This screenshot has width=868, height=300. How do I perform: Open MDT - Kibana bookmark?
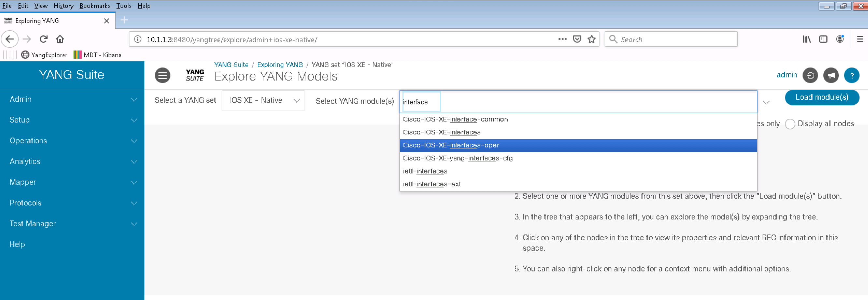(97, 55)
